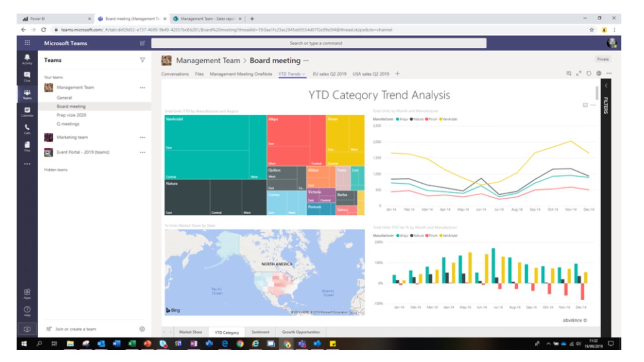Open the app launcher waffle icon

(x=27, y=43)
